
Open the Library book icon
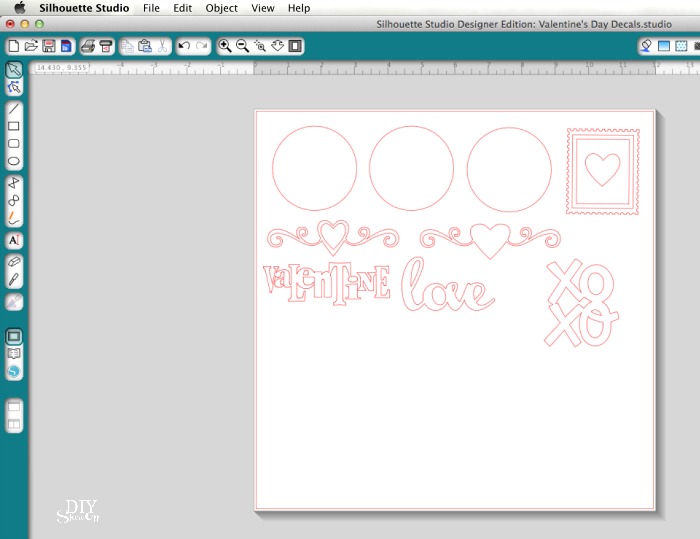pyautogui.click(x=14, y=353)
